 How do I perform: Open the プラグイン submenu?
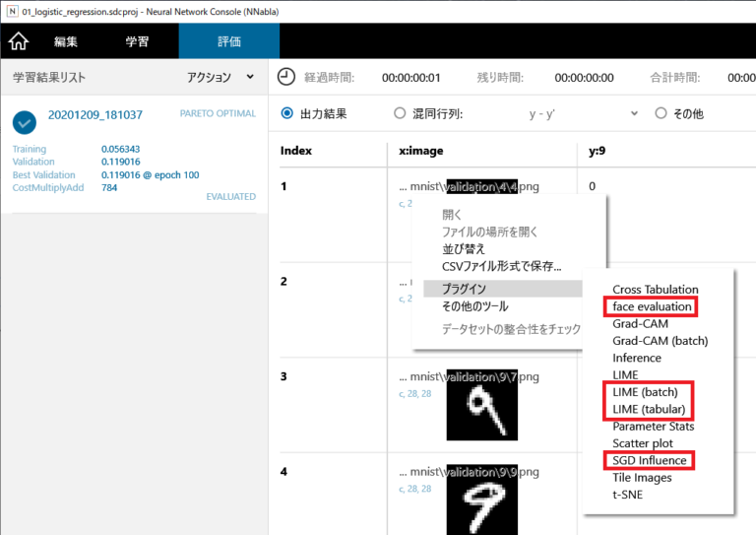(x=503, y=289)
